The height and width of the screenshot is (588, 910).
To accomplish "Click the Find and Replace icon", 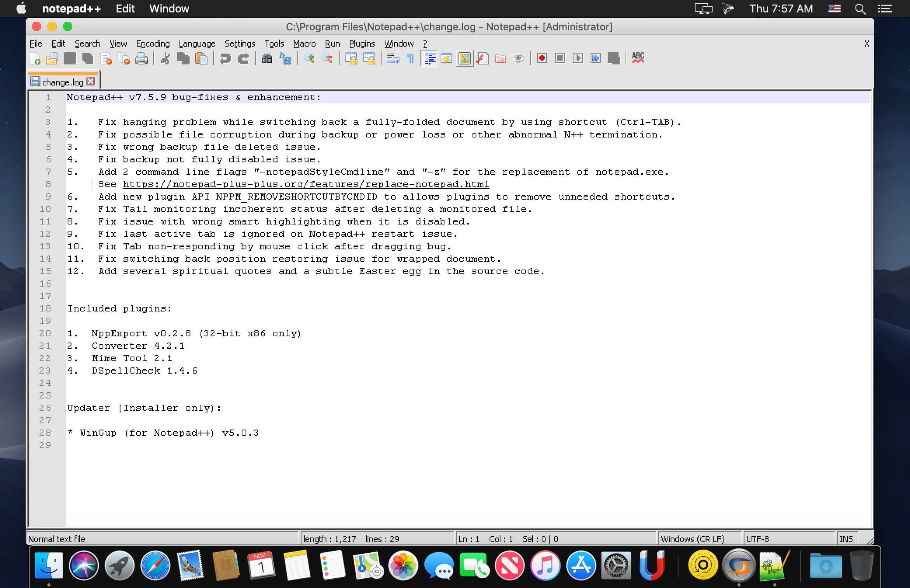I will click(x=285, y=59).
